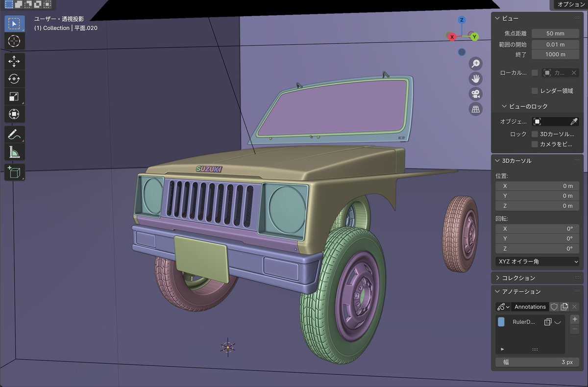Expand the annotation layer list filter triangle
The width and height of the screenshot is (588, 387).
click(503, 349)
